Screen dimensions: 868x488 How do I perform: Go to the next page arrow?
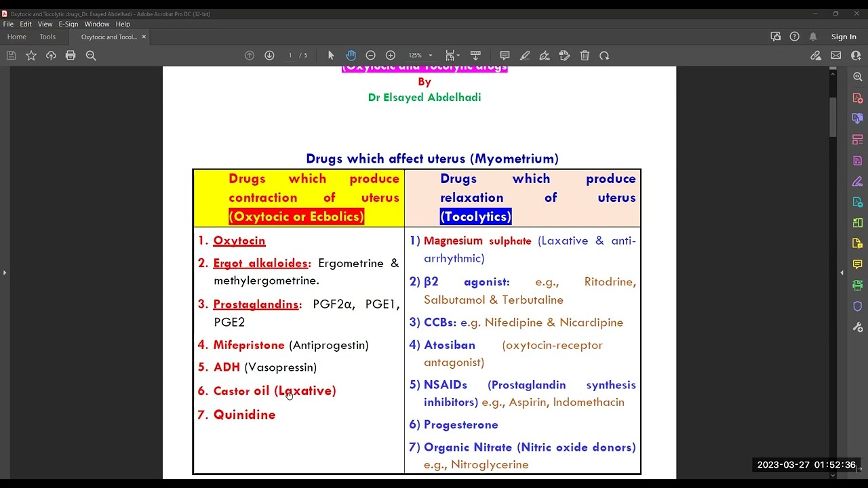click(269, 56)
